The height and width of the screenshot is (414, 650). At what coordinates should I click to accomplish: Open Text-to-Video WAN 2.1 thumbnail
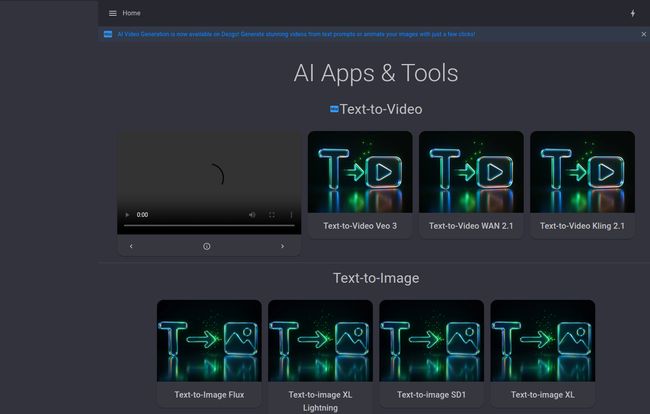pos(471,172)
